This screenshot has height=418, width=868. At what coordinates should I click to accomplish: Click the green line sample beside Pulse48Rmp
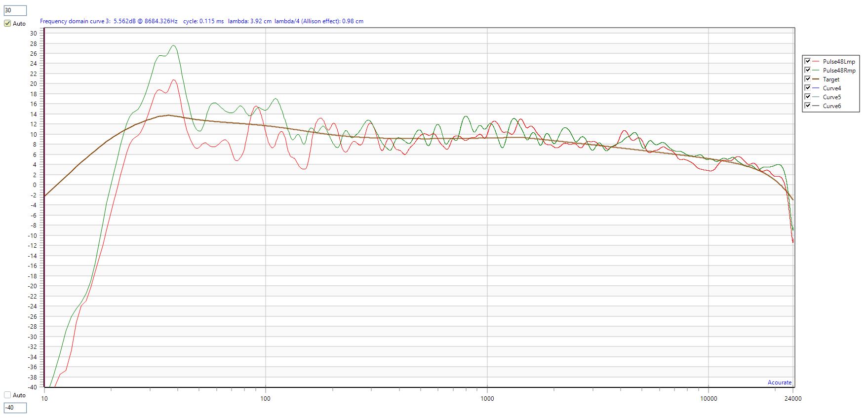click(816, 71)
